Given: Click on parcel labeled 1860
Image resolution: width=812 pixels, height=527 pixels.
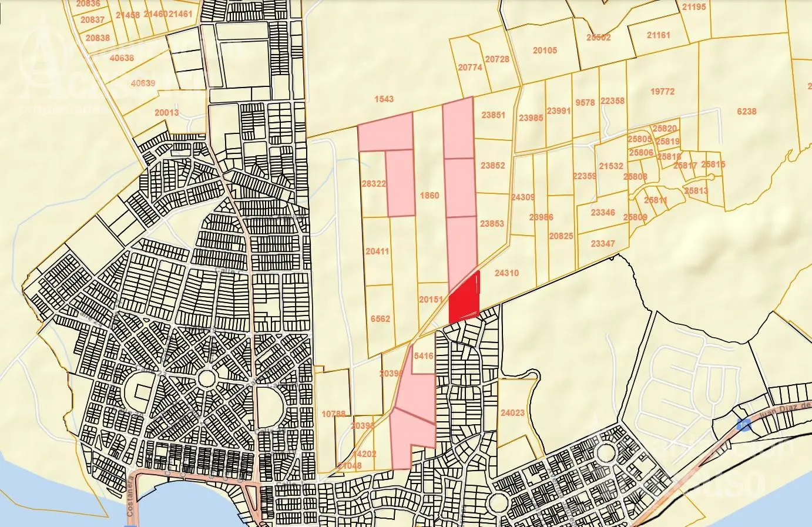Looking at the screenshot, I should 430,196.
